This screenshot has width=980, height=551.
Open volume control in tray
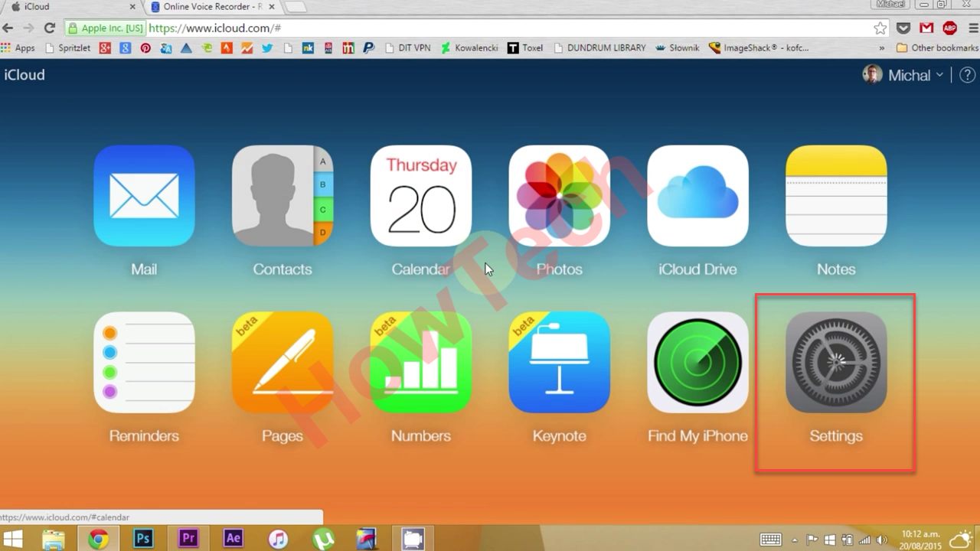pyautogui.click(x=882, y=540)
